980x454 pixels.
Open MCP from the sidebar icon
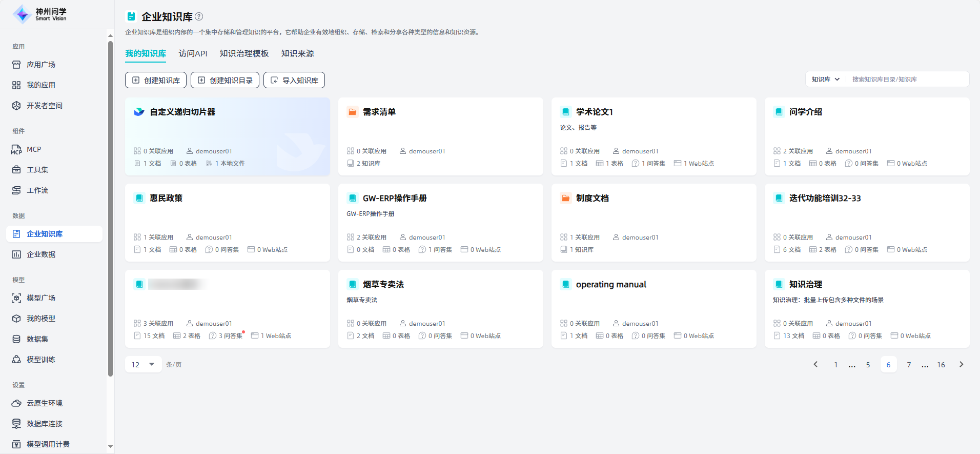(x=16, y=149)
